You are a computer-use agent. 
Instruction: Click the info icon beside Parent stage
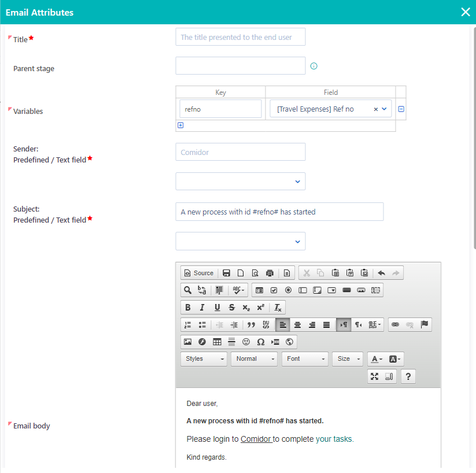coord(313,66)
